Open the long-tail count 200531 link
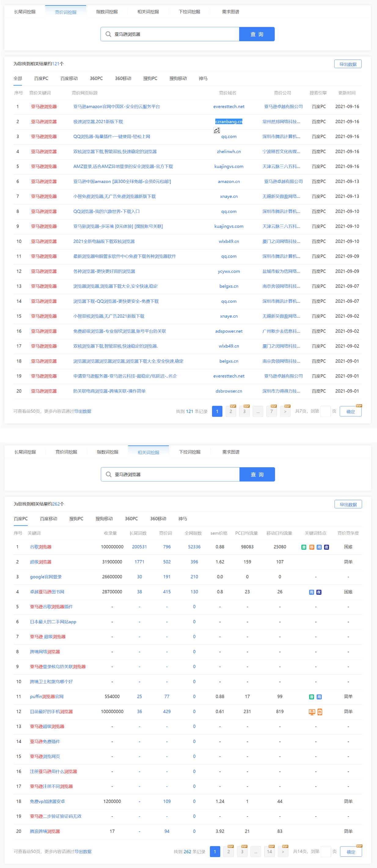 [x=140, y=547]
